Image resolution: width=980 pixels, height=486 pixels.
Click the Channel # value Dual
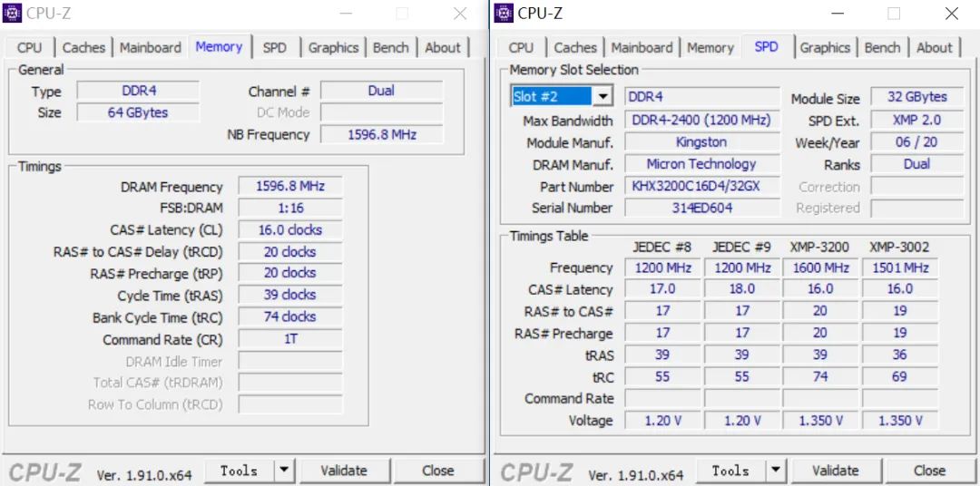click(x=381, y=91)
